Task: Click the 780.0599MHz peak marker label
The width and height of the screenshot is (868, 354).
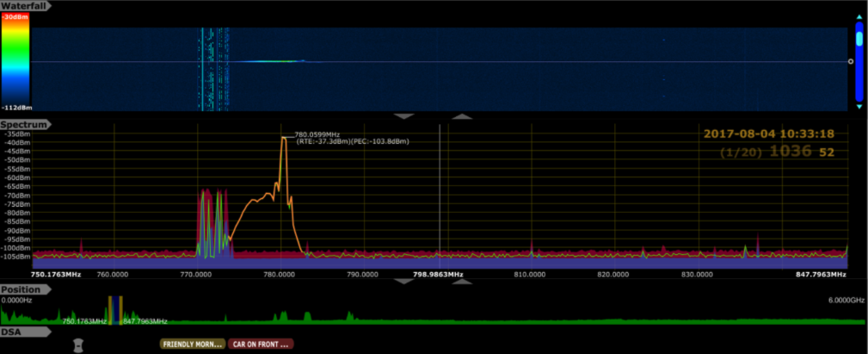Action: [317, 134]
